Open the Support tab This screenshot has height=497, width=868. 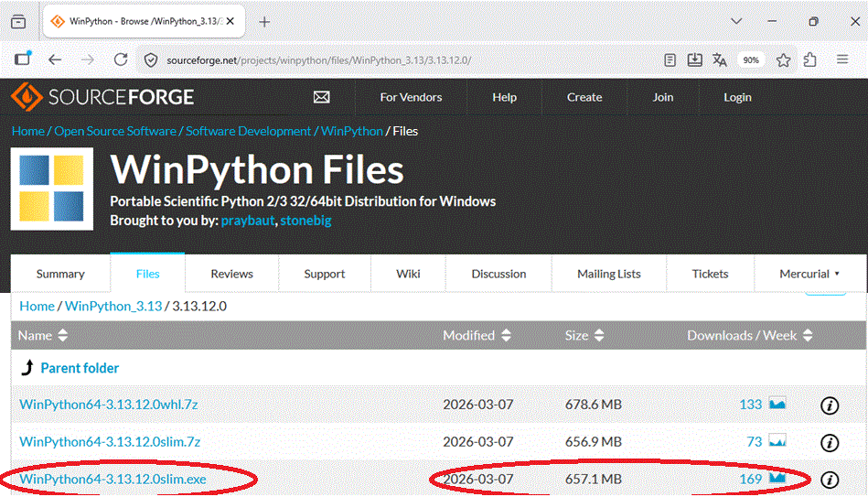pyautogui.click(x=325, y=274)
